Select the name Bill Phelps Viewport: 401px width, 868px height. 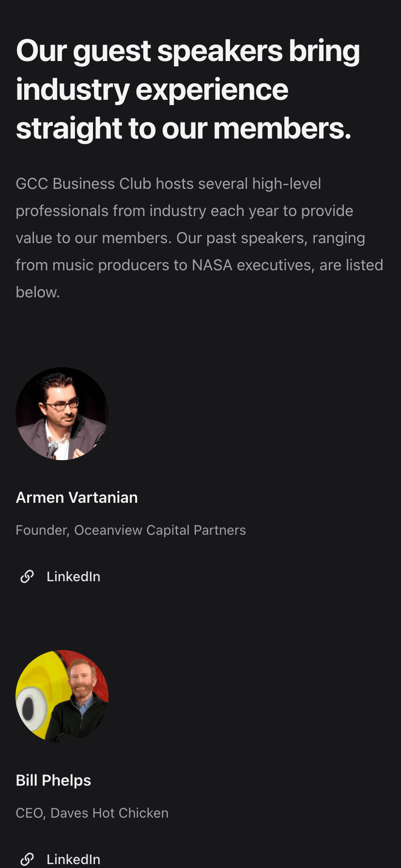coord(53,780)
